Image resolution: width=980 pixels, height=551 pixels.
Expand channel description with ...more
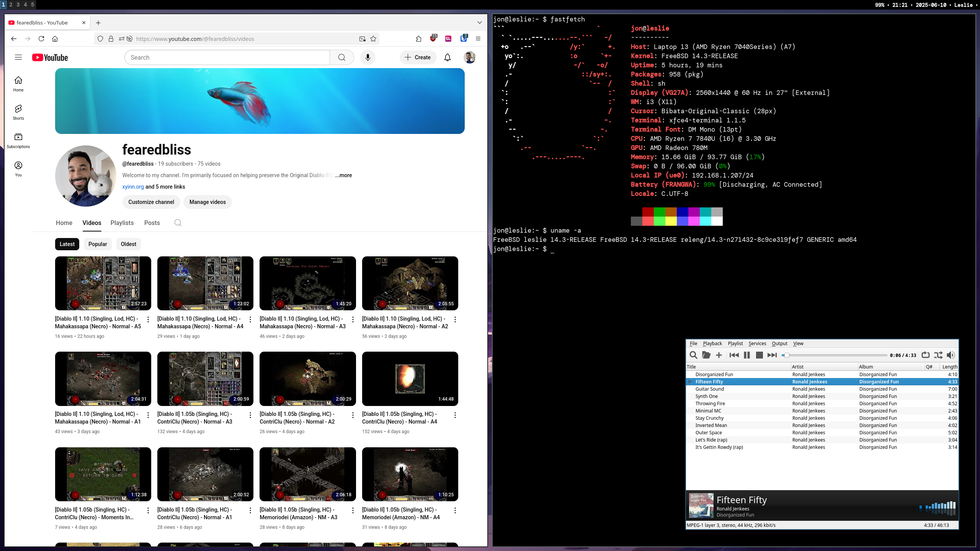click(x=343, y=175)
